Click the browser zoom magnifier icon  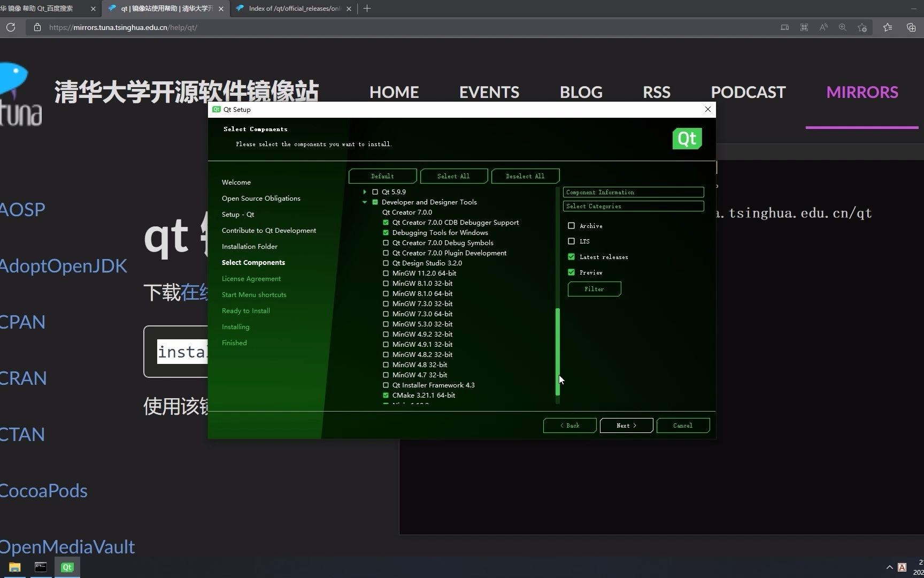click(843, 27)
